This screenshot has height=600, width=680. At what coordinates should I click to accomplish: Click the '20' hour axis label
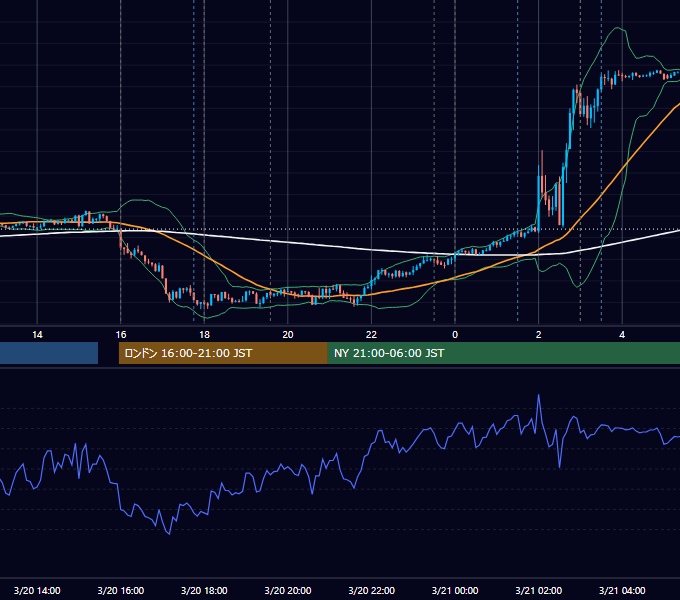(x=288, y=335)
